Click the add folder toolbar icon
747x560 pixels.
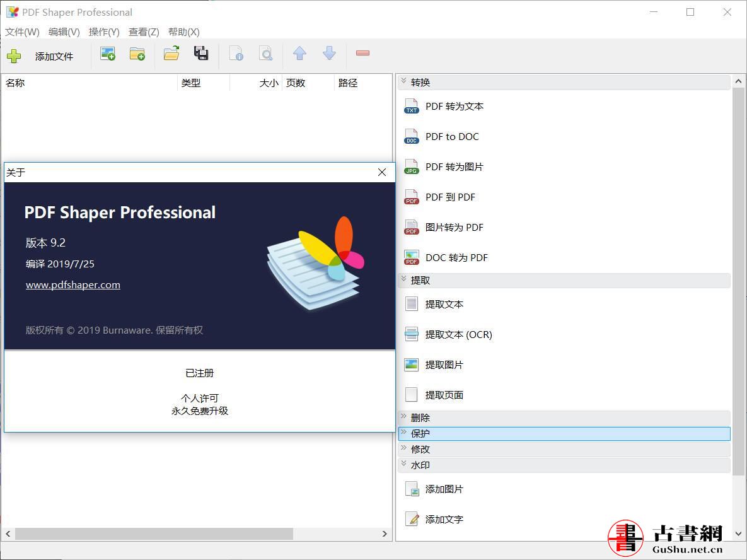137,54
